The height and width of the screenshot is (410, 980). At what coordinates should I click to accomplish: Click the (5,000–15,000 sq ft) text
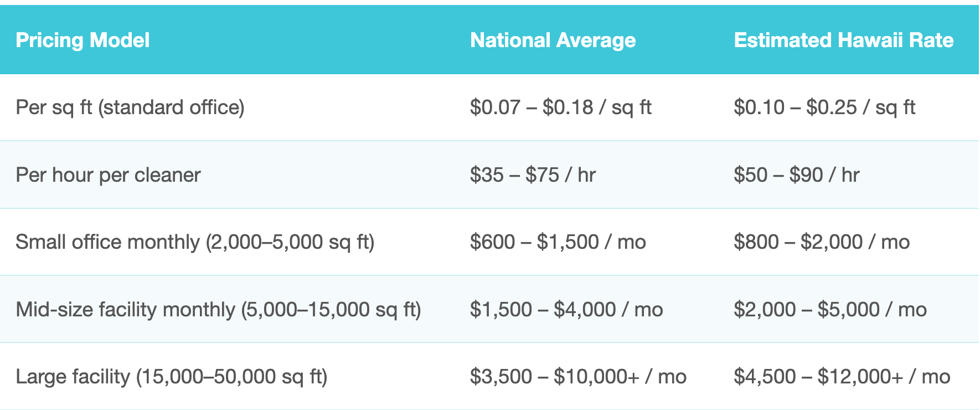[331, 310]
